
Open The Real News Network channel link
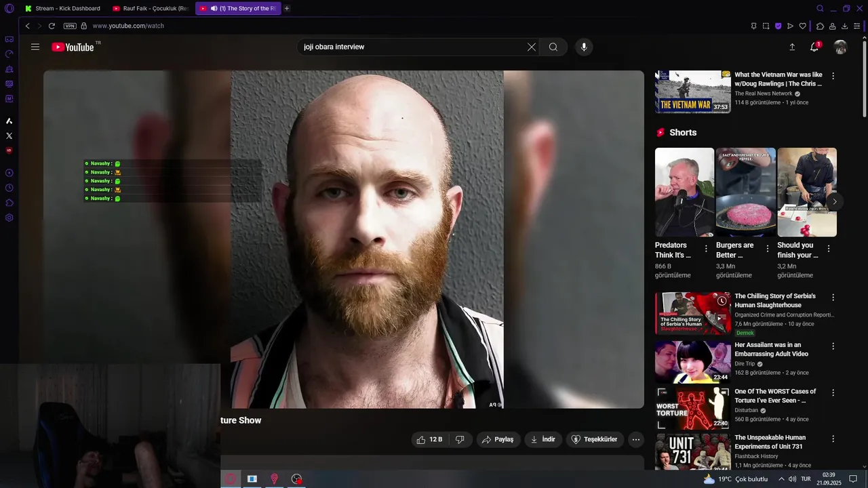764,94
